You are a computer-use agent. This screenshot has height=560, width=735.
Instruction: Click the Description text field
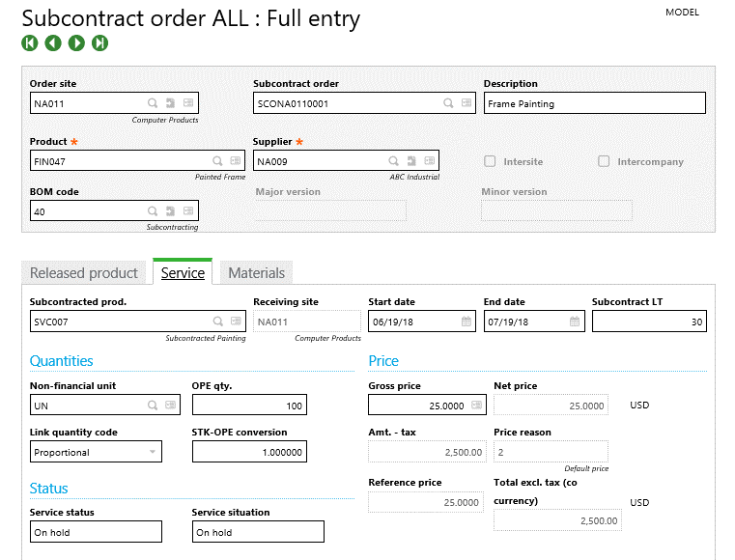coord(594,103)
